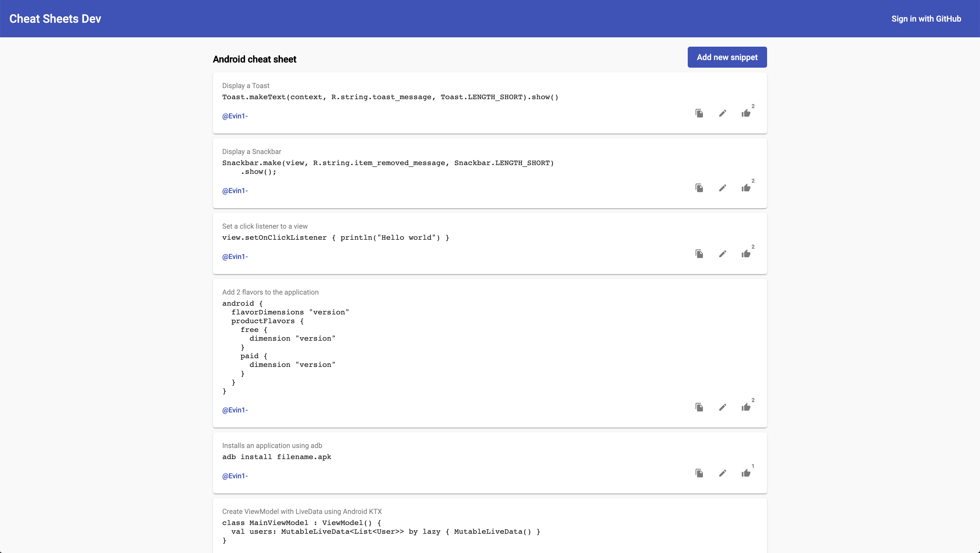Edit the Add 2 flavors snippet
The width and height of the screenshot is (980, 553).
coord(722,407)
